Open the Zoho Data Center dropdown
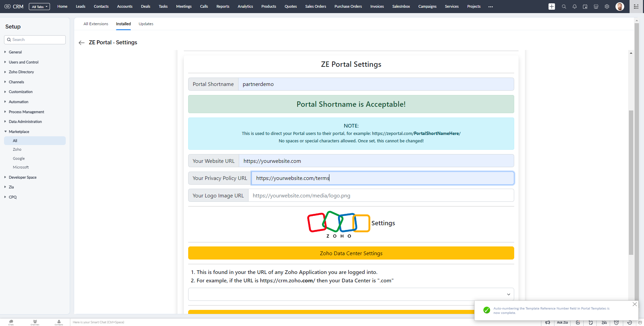Screen dimensions: 644x326 tap(351, 294)
